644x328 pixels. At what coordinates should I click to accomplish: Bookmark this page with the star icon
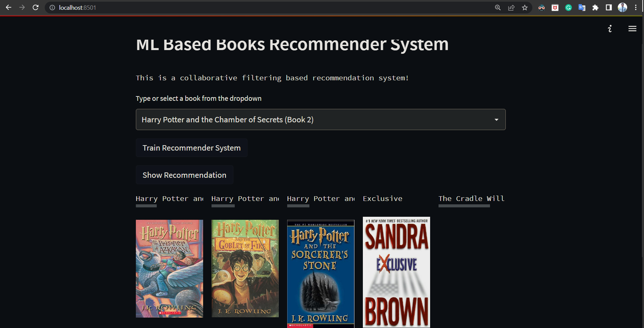[525, 7]
